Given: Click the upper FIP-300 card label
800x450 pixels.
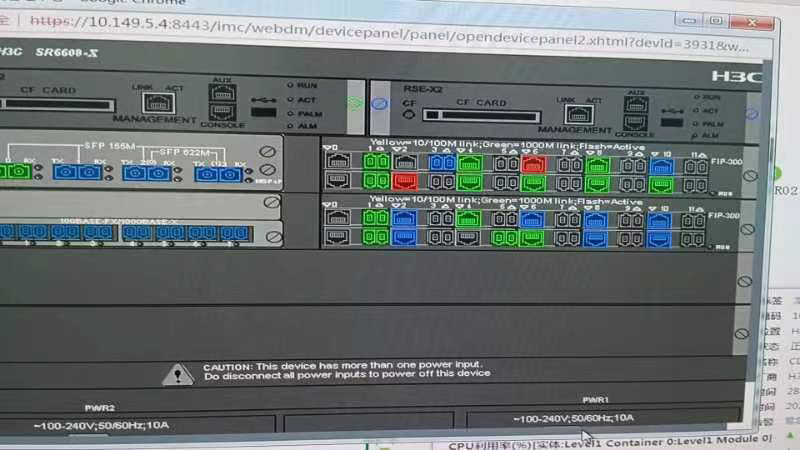Looking at the screenshot, I should 727,162.
